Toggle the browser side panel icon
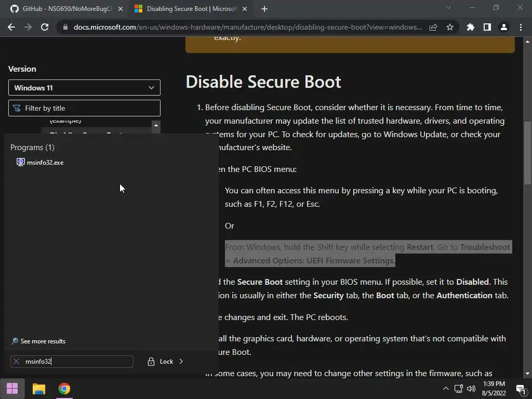 tap(487, 27)
